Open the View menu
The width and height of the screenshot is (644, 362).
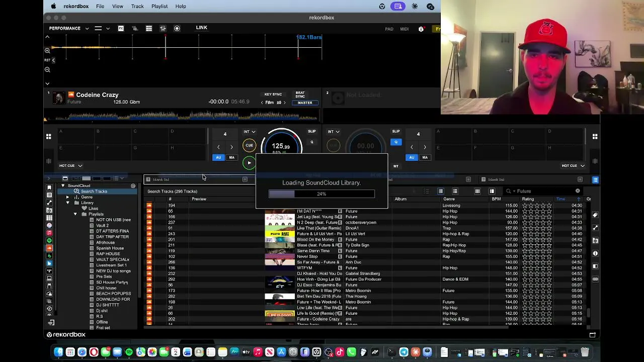tap(117, 7)
